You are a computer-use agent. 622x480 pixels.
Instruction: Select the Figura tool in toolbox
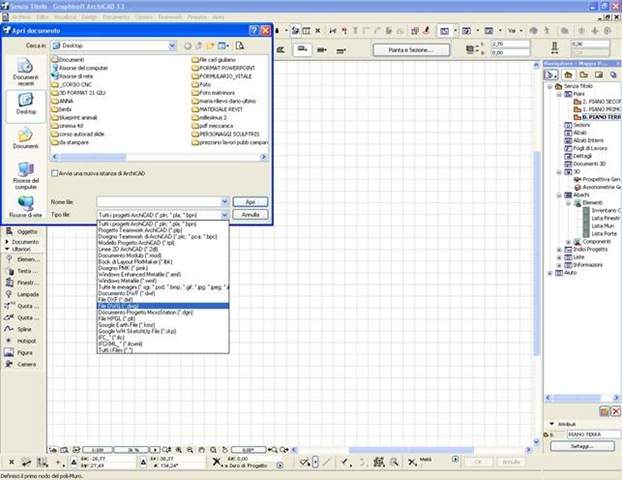pyautogui.click(x=23, y=352)
